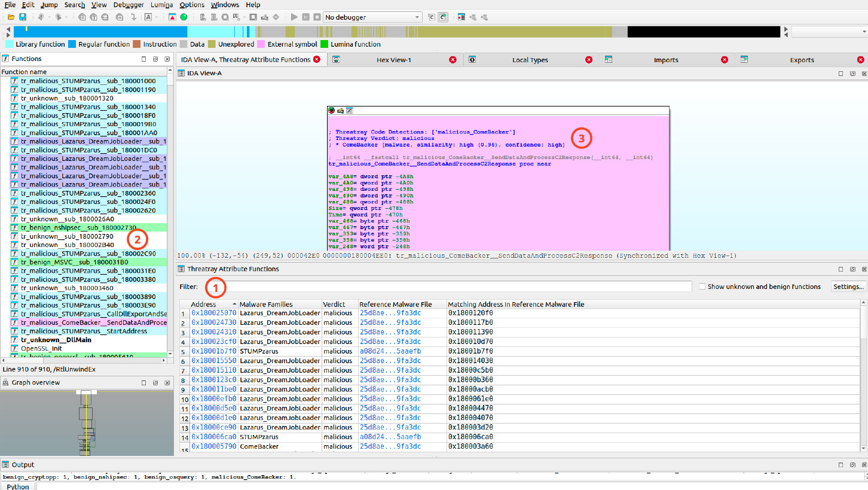Open address link 0x180025070
Screen dimensions: 868x490
[x=213, y=312]
